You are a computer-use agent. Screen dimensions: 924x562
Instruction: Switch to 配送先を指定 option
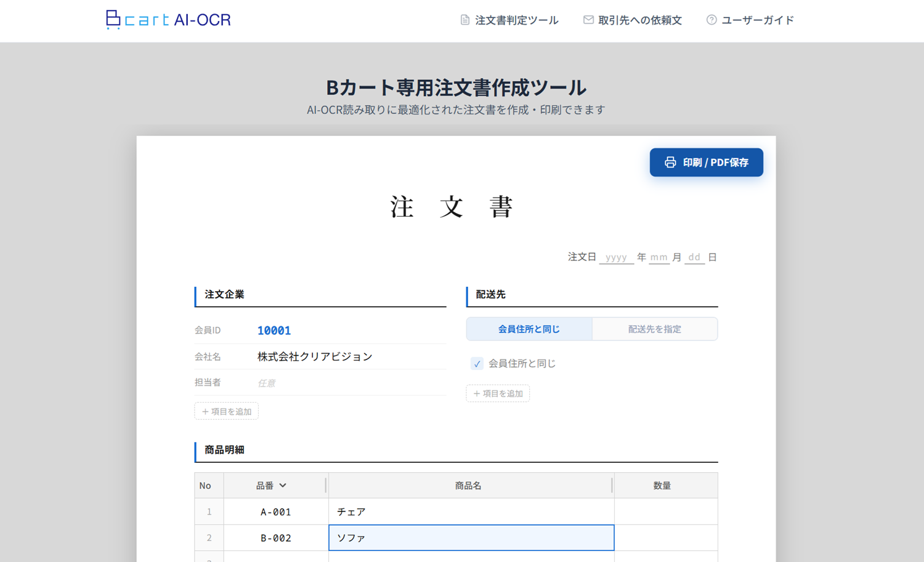coord(654,329)
